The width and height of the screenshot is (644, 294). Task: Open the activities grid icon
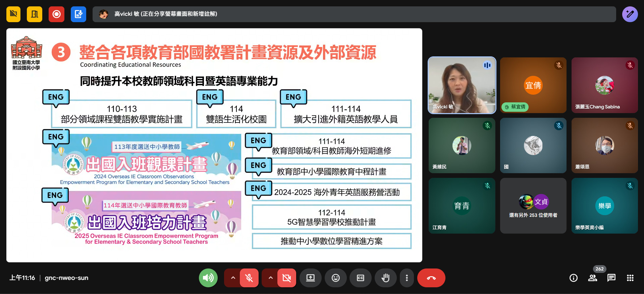[630, 278]
